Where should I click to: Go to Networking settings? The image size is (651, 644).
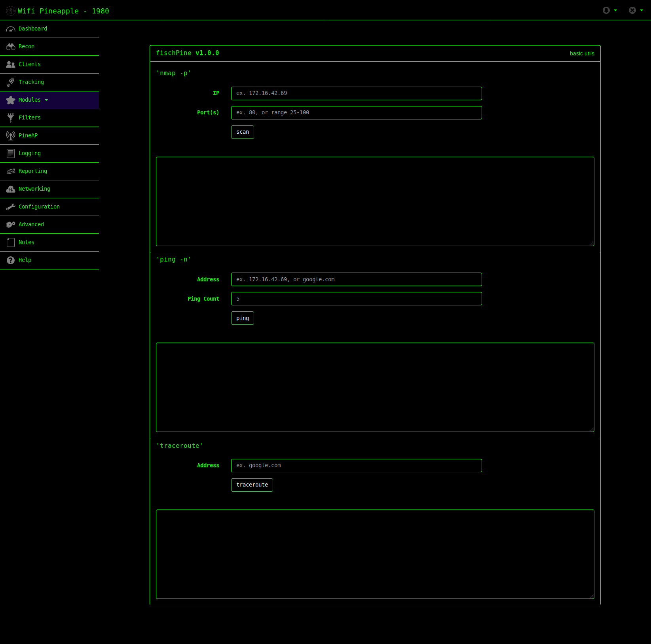(x=49, y=189)
